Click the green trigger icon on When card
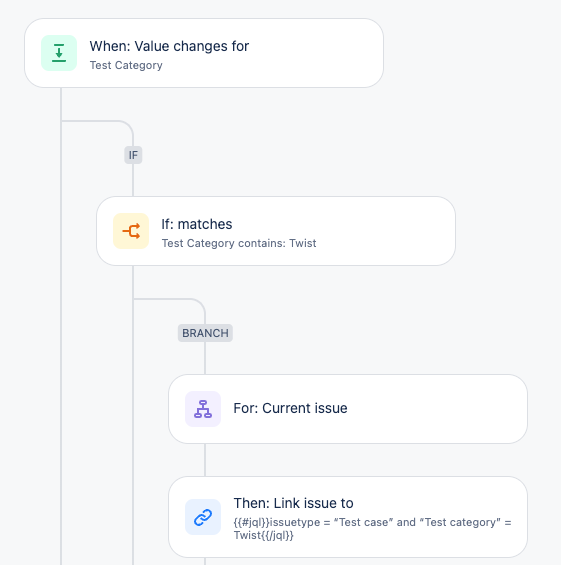This screenshot has width=561, height=565. click(59, 53)
